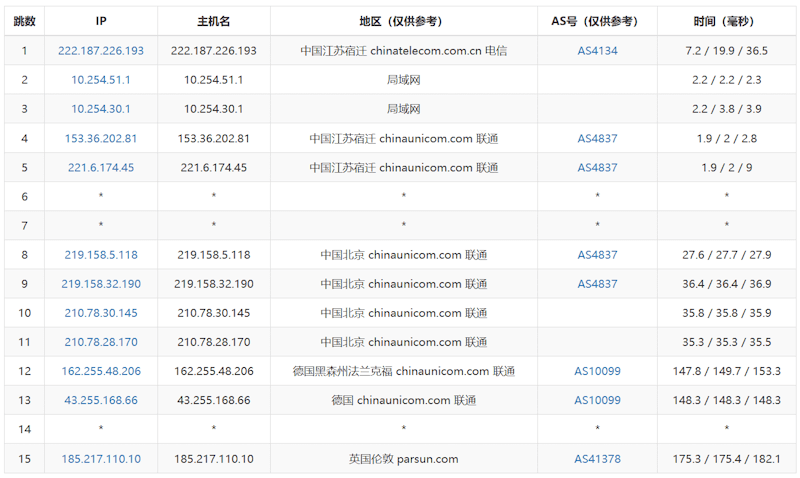Open IP link 219.158.5.118
Screen dimensions: 800x478
[101, 255]
